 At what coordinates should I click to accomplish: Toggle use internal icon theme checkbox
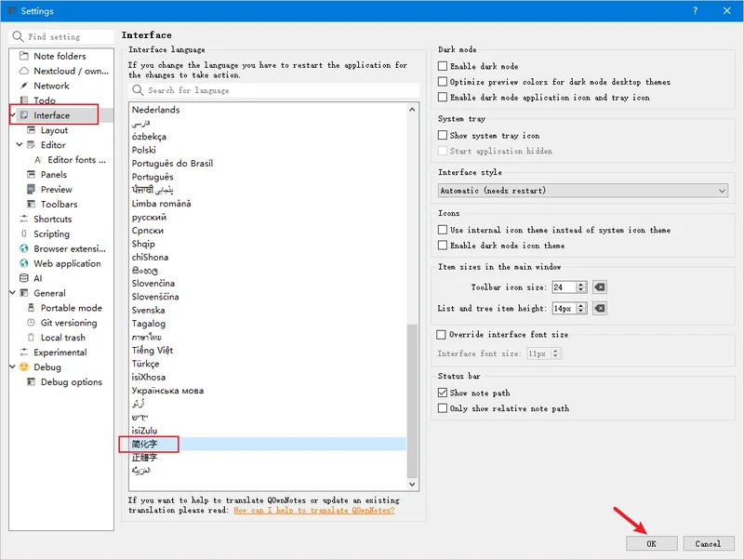(x=443, y=230)
